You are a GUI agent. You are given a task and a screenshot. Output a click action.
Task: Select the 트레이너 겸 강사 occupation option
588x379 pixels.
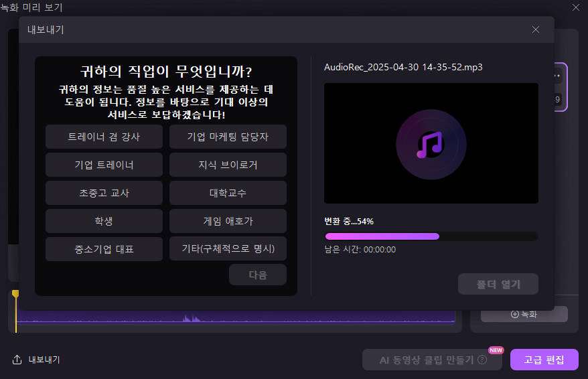click(104, 137)
